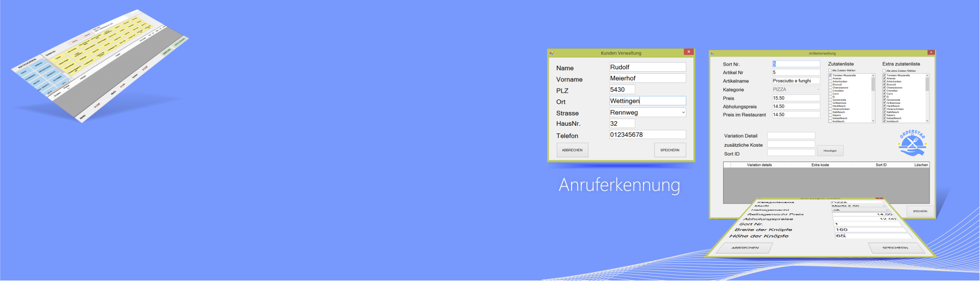Click the Hinzufügen button
This screenshot has height=281, width=980.
coord(830,151)
